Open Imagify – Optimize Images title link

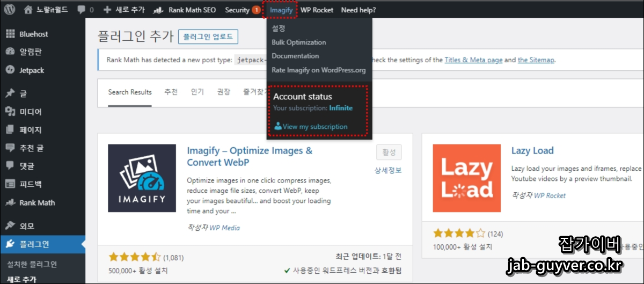point(250,156)
